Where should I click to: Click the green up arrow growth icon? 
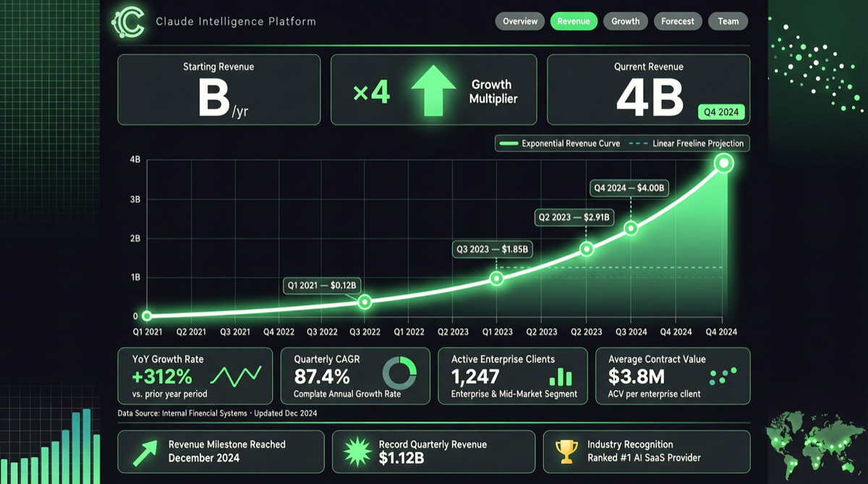(433, 90)
